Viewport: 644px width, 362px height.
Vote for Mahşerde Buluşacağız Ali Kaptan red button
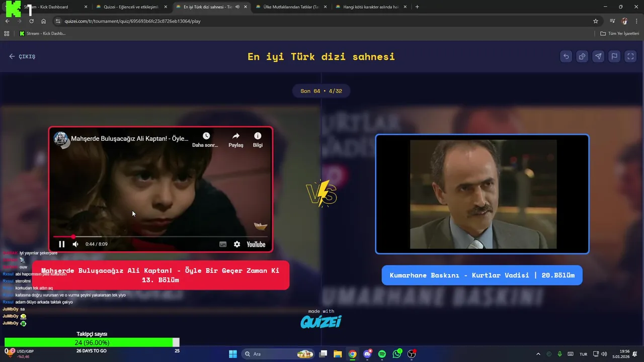click(160, 275)
